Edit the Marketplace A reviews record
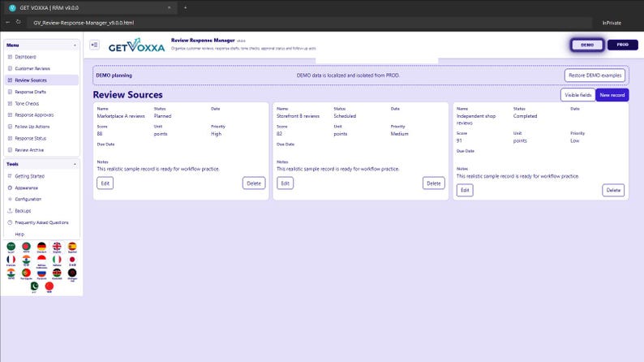Viewport: 644px width, 362px height. pos(105,183)
